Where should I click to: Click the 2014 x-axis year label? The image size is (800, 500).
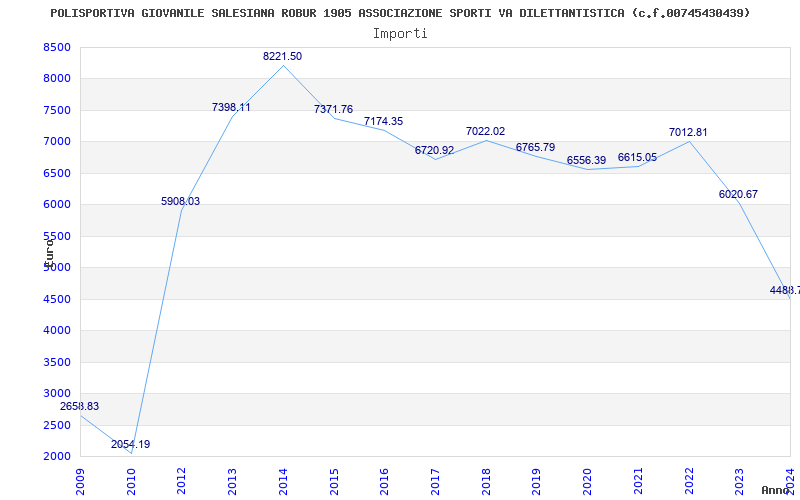coord(283,481)
